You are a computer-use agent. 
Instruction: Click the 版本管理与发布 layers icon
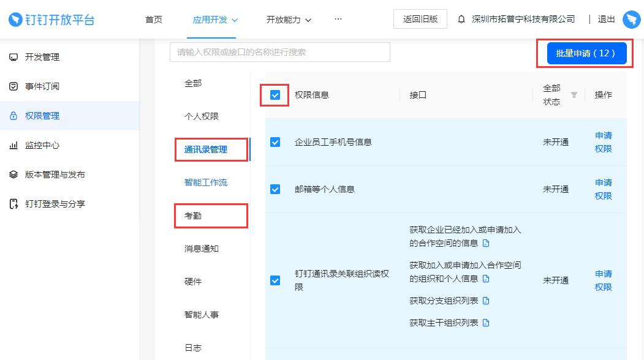pyautogui.click(x=13, y=174)
